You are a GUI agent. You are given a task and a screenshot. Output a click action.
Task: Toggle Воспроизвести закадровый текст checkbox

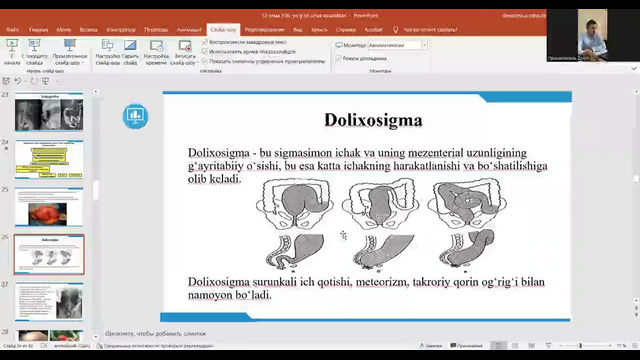(205, 42)
